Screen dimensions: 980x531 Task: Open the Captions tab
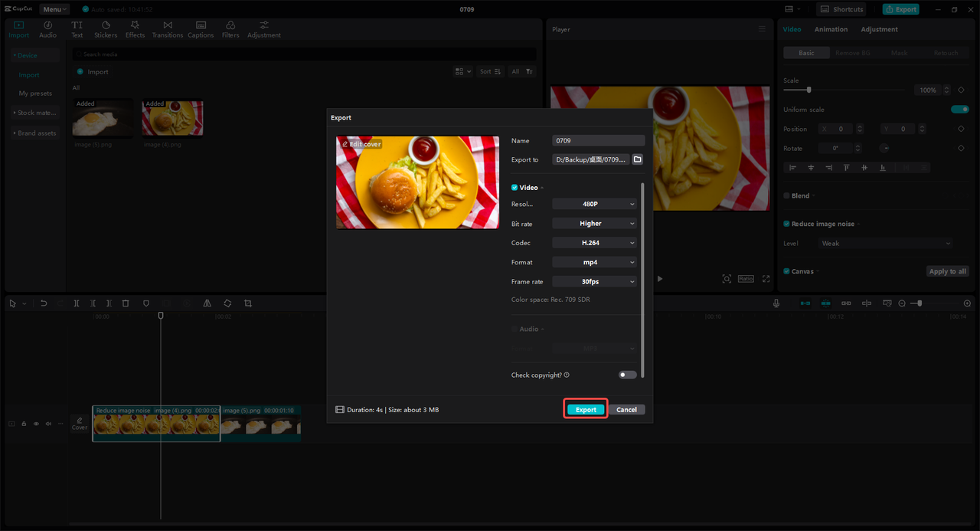pos(201,30)
